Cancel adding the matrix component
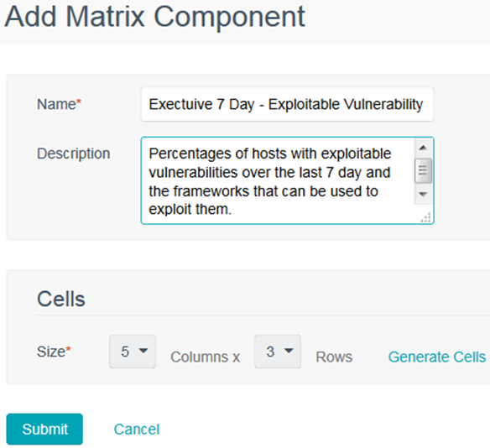 tap(137, 430)
